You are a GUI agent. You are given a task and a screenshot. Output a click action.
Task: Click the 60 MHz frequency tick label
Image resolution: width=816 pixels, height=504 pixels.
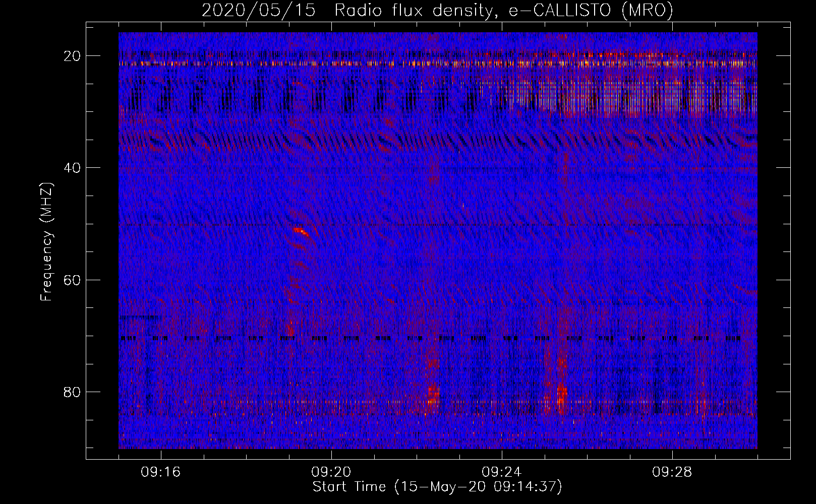73,280
